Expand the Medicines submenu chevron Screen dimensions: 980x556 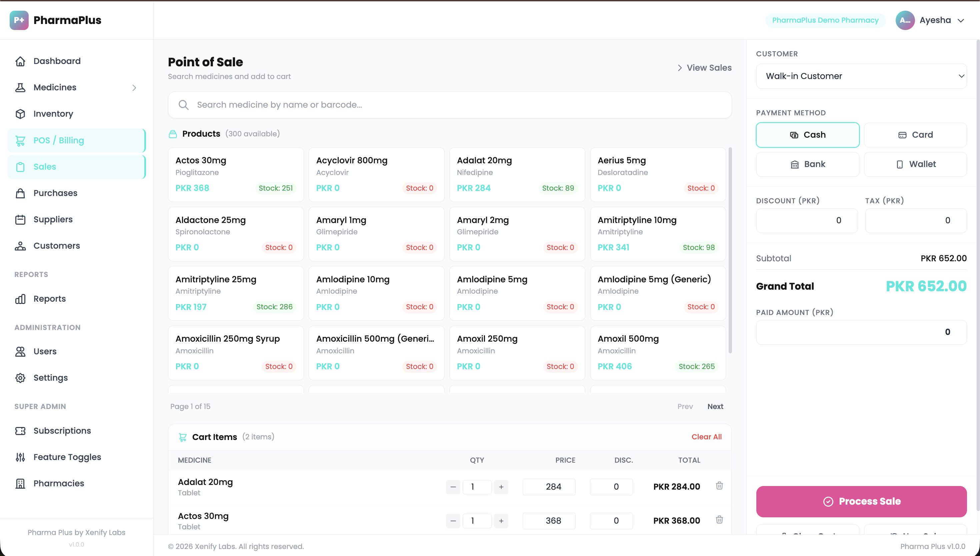[x=134, y=87]
